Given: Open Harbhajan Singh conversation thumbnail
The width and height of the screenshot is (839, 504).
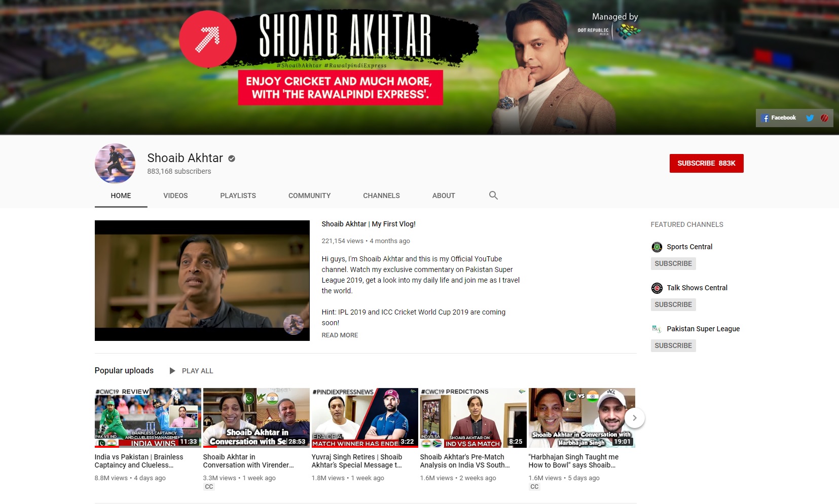Looking at the screenshot, I should (x=581, y=418).
